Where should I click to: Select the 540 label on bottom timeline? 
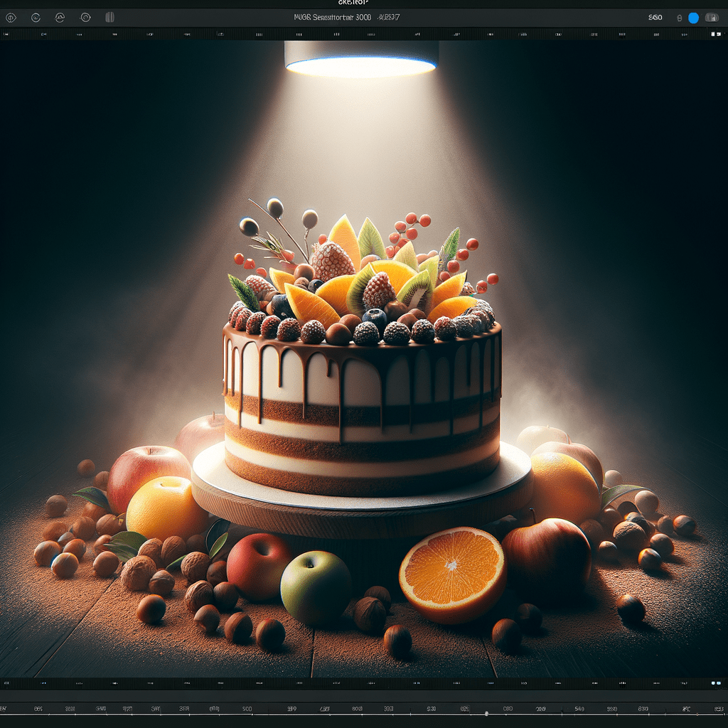[x=579, y=709]
